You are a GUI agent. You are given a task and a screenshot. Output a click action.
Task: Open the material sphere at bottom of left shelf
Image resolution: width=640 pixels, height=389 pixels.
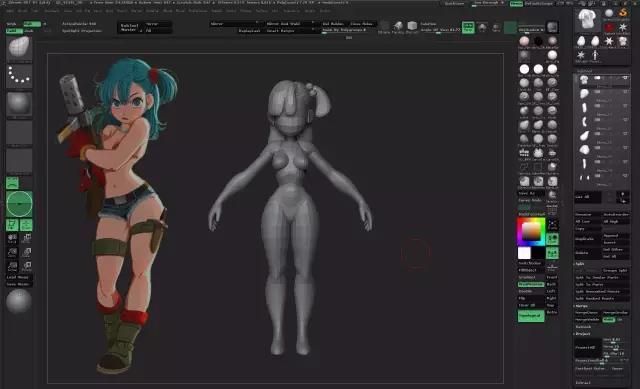19,301
